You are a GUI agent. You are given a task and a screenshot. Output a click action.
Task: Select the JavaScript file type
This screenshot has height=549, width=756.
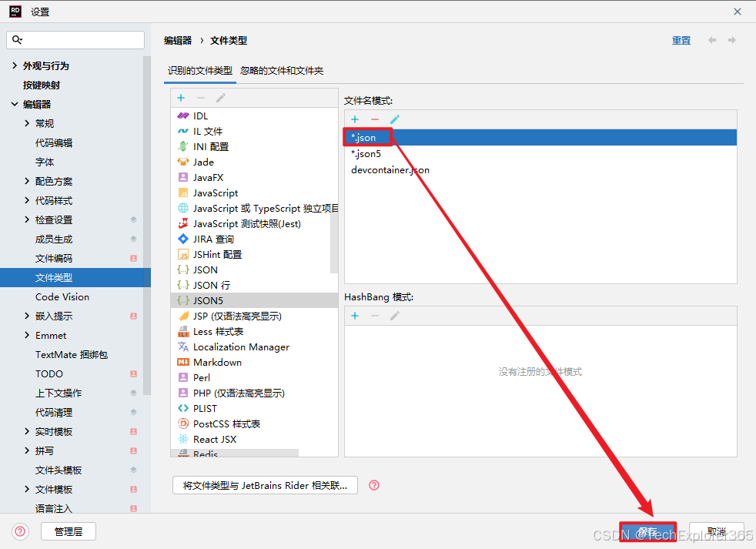click(253, 193)
